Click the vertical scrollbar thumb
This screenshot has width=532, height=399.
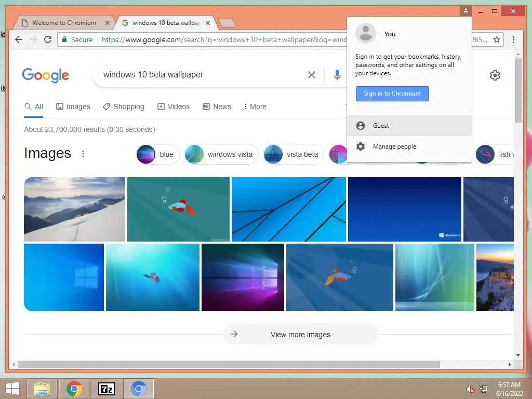tap(518, 90)
